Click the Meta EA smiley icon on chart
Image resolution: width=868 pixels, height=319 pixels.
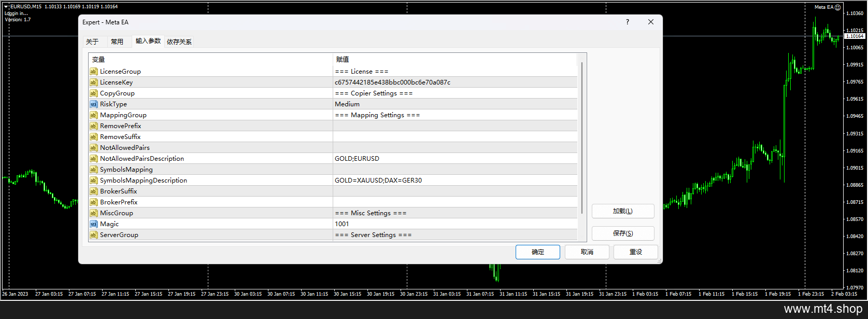pos(838,7)
